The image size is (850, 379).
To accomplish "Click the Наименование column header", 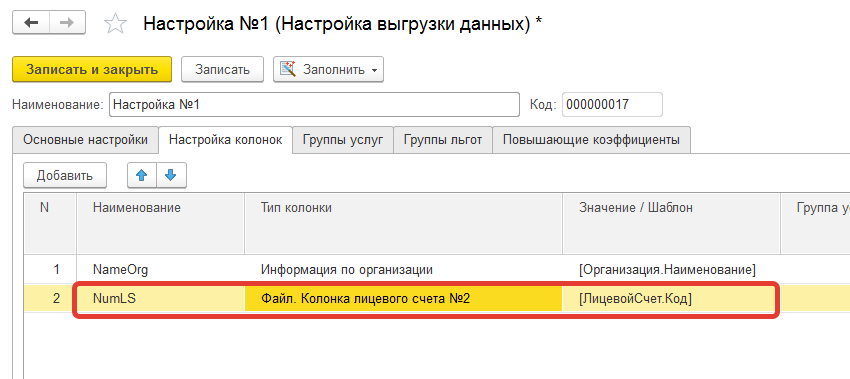I will pyautogui.click(x=160, y=223).
